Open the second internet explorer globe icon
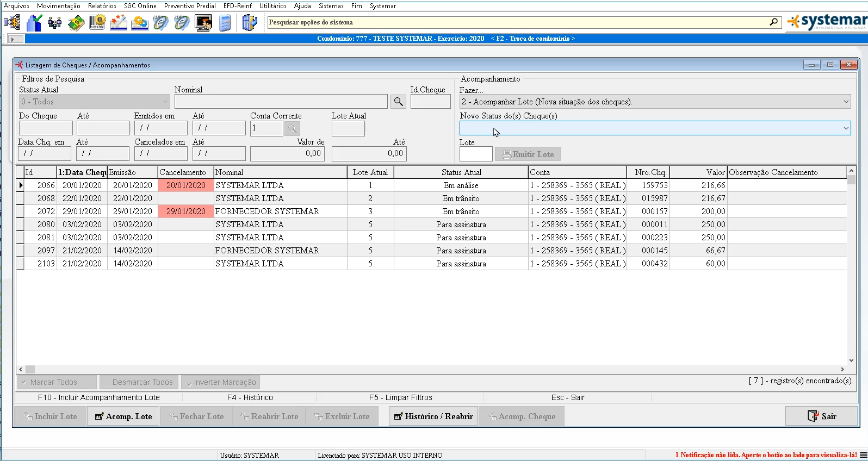The height and width of the screenshot is (461, 868). (182, 23)
